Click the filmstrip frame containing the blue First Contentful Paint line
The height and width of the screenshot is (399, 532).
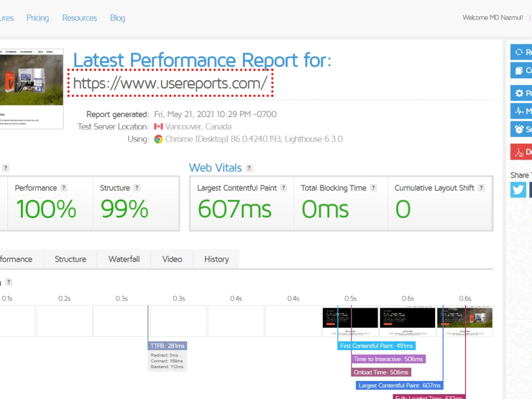tap(350, 321)
